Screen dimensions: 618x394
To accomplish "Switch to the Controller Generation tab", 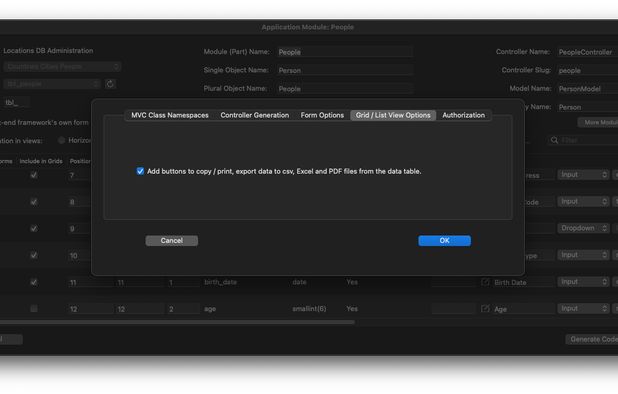I will 255,115.
